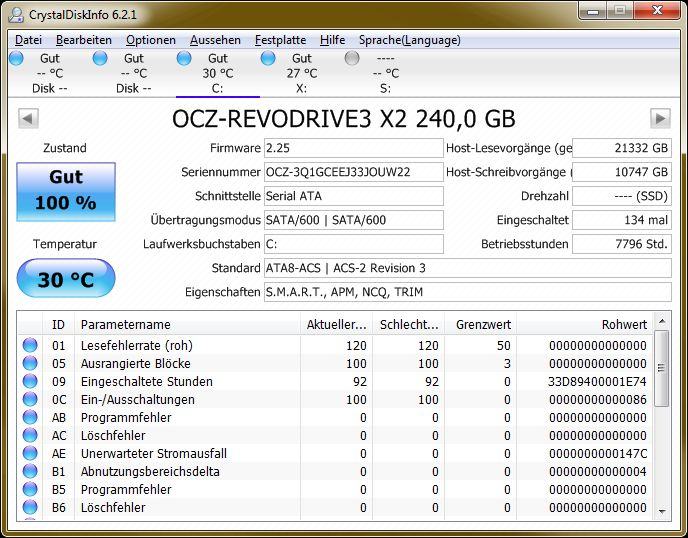The height and width of the screenshot is (538, 688).
Task: Select the Lesefehlerrate (roh) parameter name
Action: coord(137,345)
